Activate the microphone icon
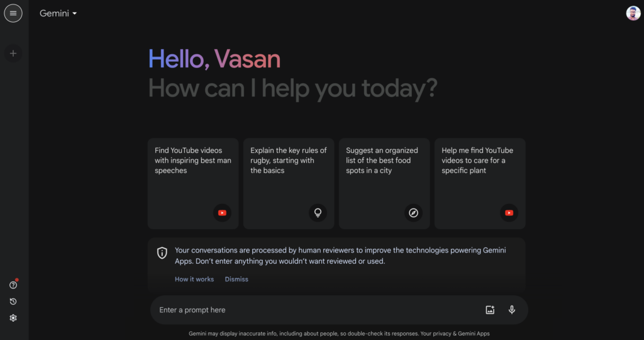The image size is (644, 340). tap(512, 310)
